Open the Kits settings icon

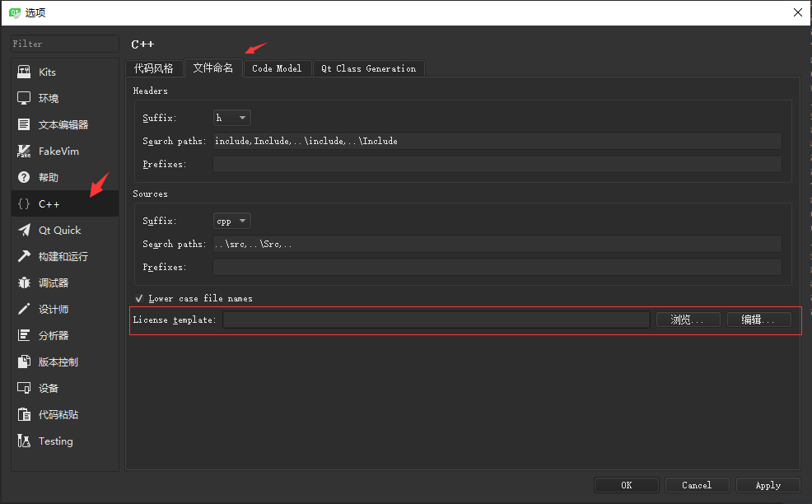[24, 72]
